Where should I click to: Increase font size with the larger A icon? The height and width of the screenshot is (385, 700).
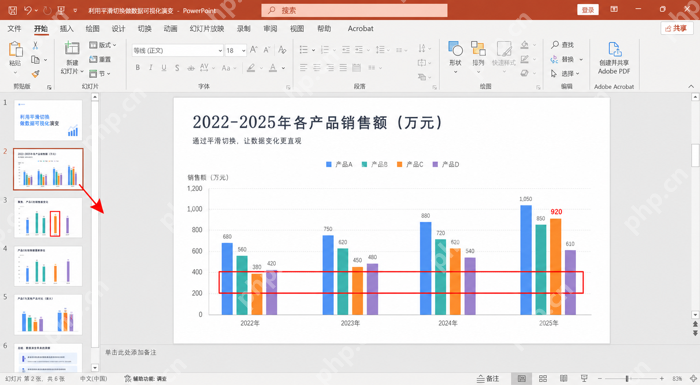(254, 50)
